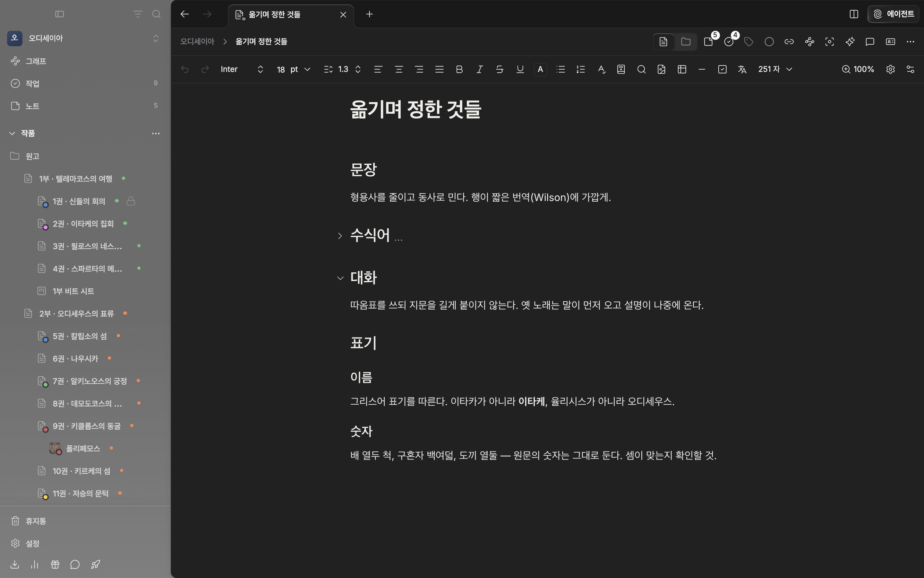This screenshot has width=924, height=578.
Task: Expand the collapsed 수식어 section
Action: (340, 236)
